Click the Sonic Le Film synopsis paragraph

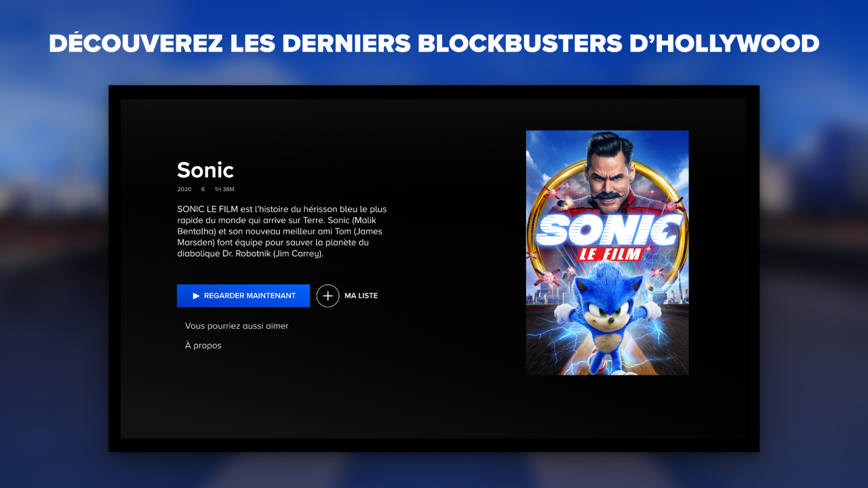coord(281,232)
